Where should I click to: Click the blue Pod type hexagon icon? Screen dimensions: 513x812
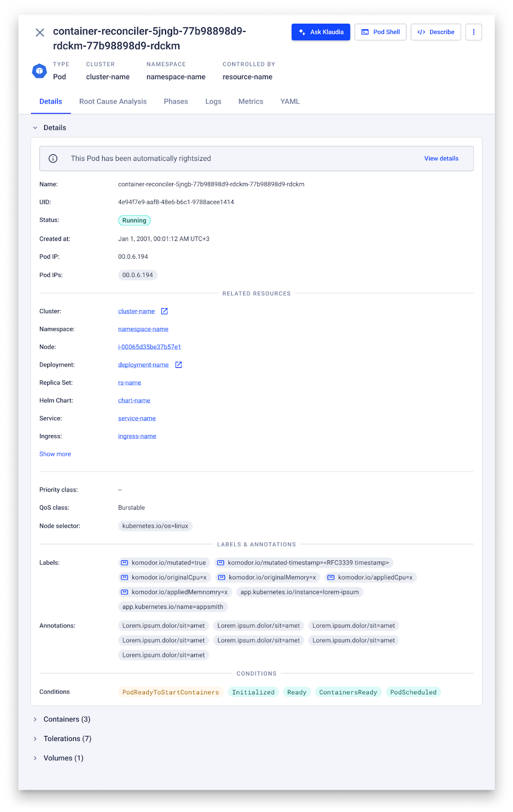click(x=40, y=71)
